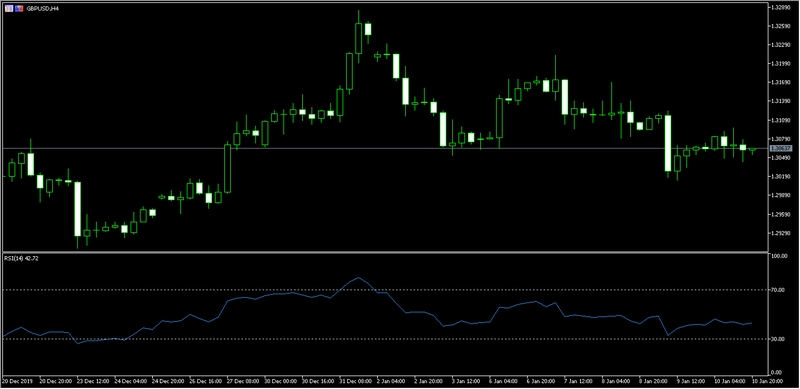The image size is (800, 389).
Task: Click the RSI peak above the 70 line
Action: 359,278
